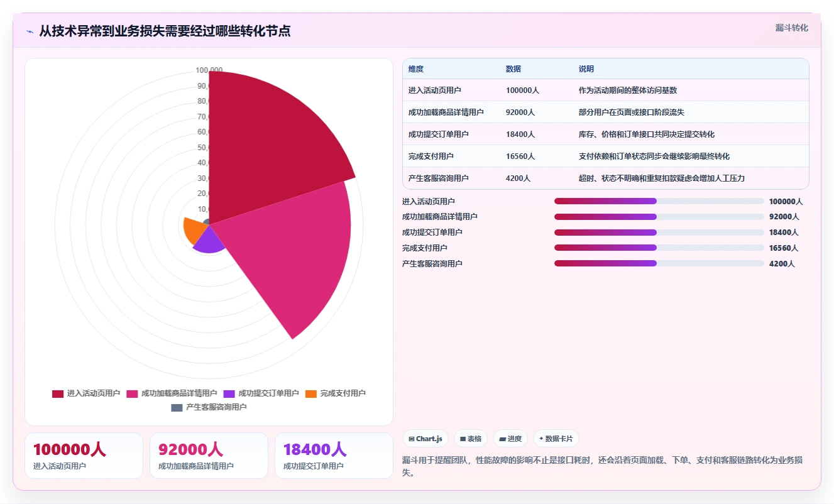Image resolution: width=834 pixels, height=504 pixels.
Task: Open the 100000人 data card
Action: click(84, 456)
